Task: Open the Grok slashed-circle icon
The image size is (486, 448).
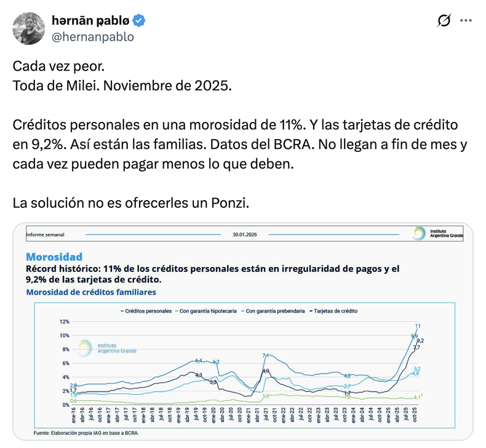Action: 444,21
